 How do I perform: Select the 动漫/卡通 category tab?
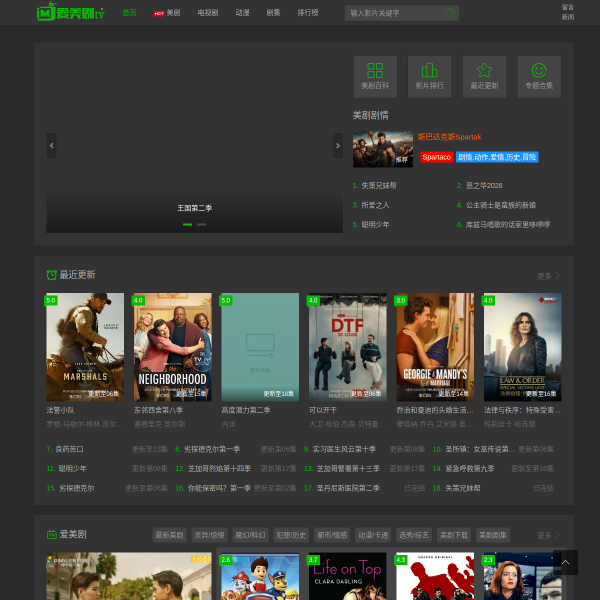(373, 535)
